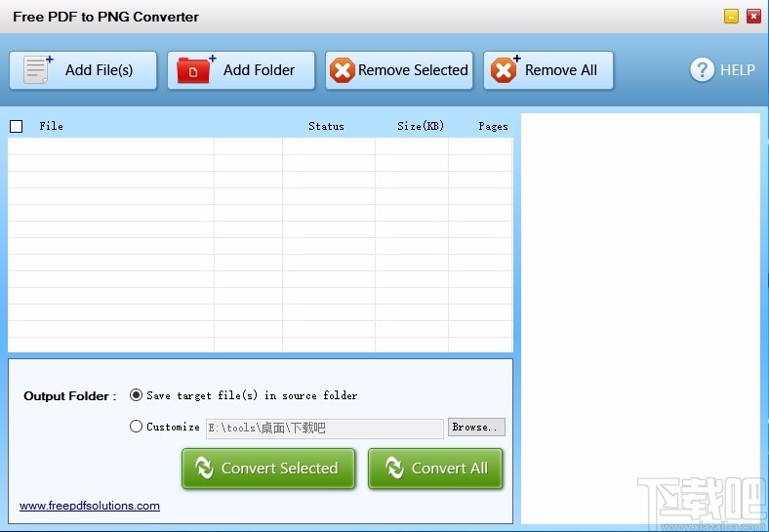This screenshot has height=532, width=769.
Task: Click the Pages column header
Action: [x=493, y=126]
